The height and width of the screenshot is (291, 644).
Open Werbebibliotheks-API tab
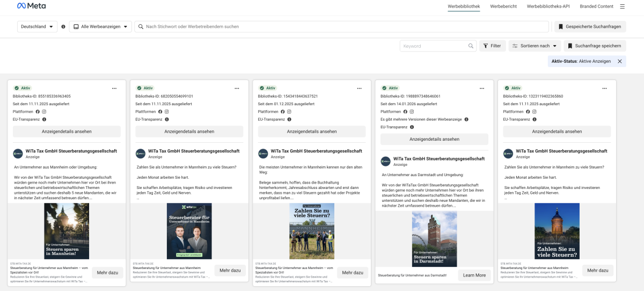pyautogui.click(x=548, y=6)
